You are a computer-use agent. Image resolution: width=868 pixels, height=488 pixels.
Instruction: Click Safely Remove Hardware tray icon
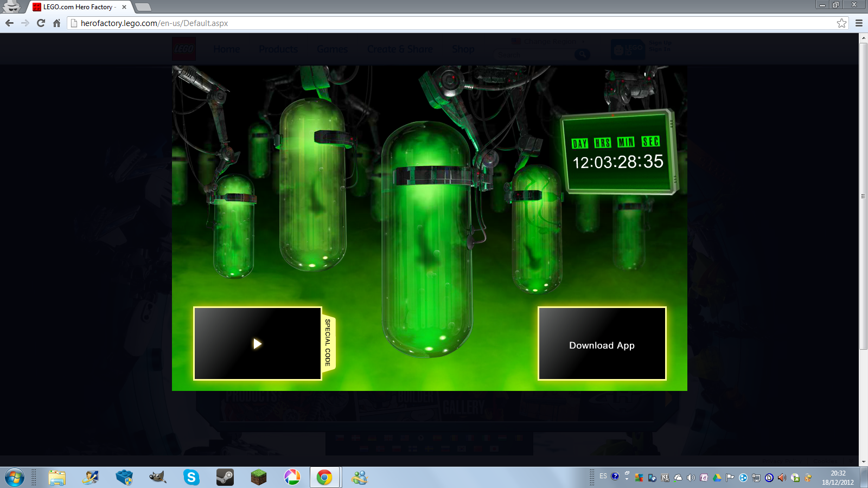coord(795,478)
